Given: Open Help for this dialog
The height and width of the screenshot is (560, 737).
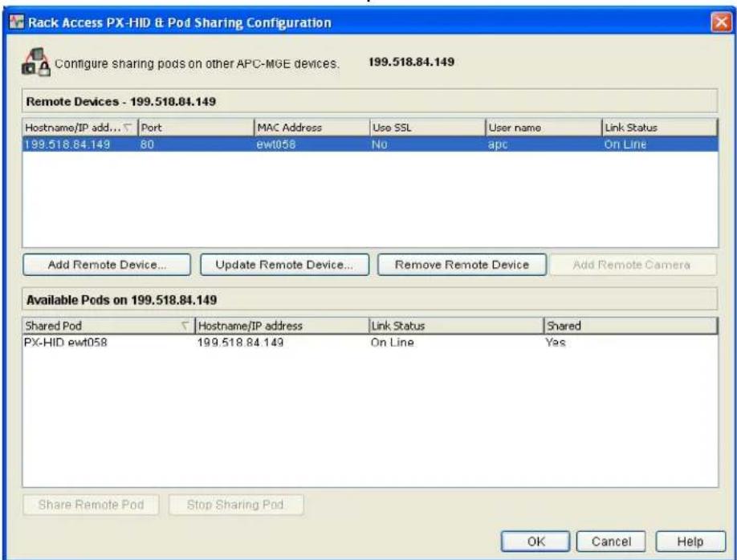Looking at the screenshot, I should point(690,542).
